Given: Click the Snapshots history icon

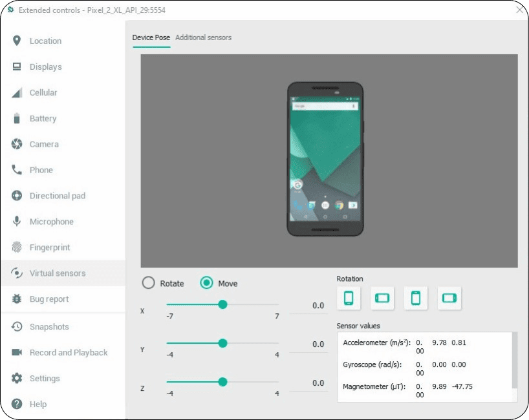Looking at the screenshot, I should [17, 326].
